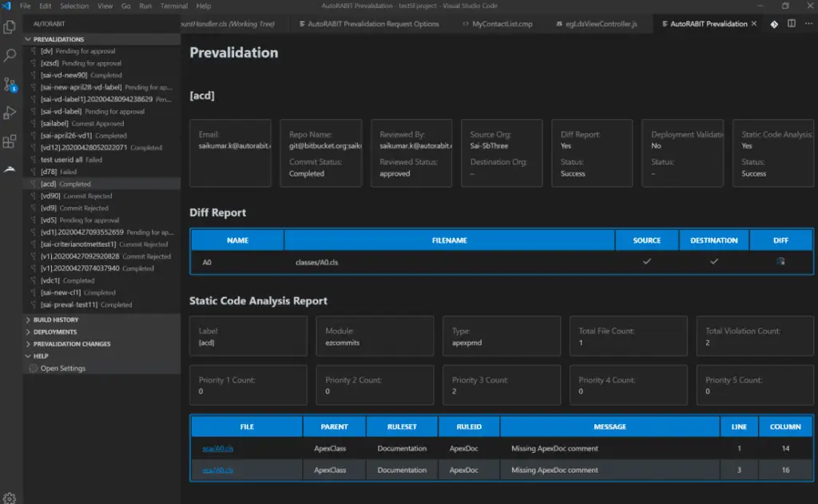Viewport: 818px width, 504px height.
Task: Switch to egLdsViewController.js tab
Action: pos(596,24)
